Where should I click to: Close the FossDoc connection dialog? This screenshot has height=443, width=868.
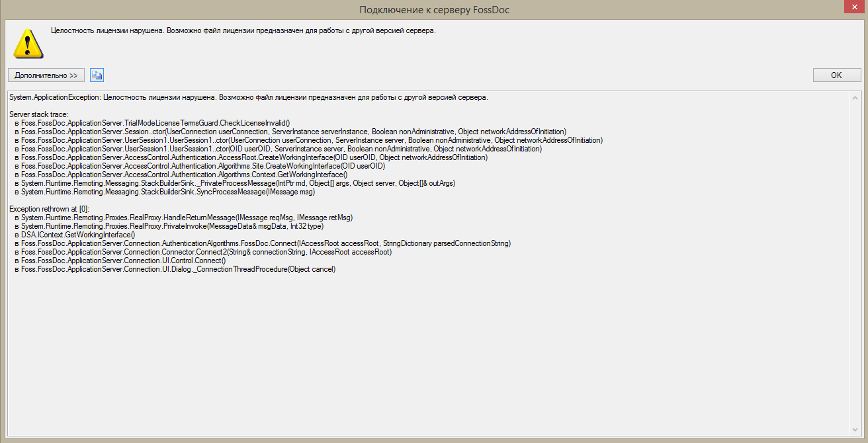853,7
